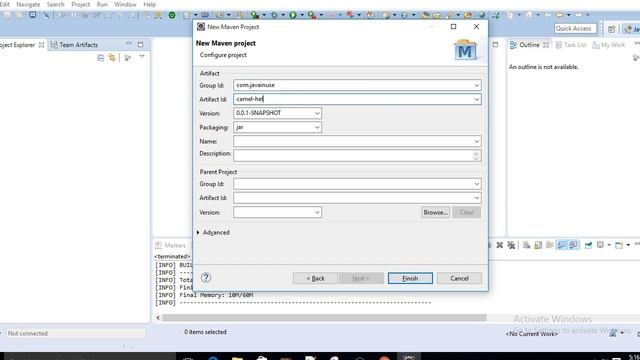The image size is (640, 360).
Task: Click Collapse All icon in Project Explorer
Action: point(101,58)
